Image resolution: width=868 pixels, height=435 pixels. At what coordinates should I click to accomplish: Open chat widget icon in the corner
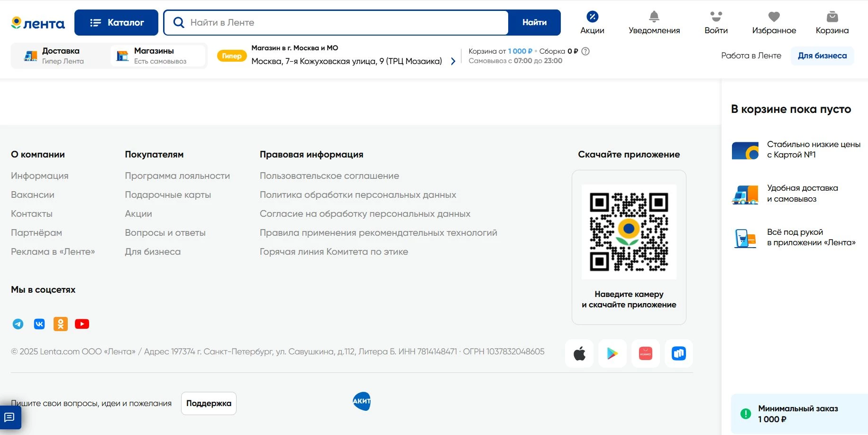pyautogui.click(x=9, y=417)
